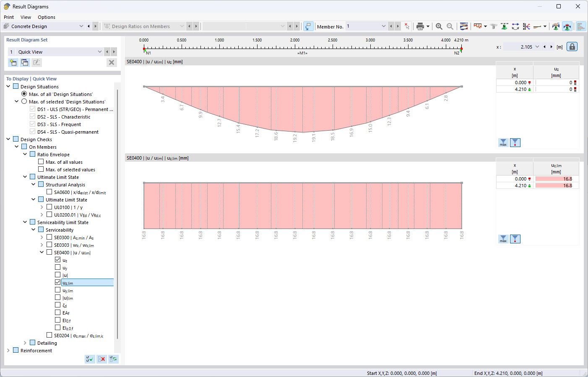Check the EAf checkbox
588x377 pixels.
[x=58, y=312]
